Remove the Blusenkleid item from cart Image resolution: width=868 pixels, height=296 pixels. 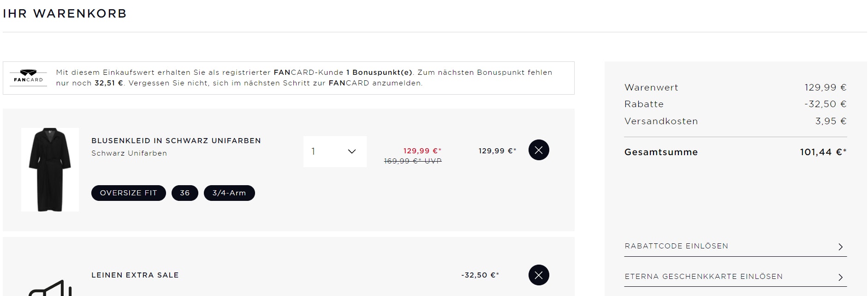coord(539,150)
